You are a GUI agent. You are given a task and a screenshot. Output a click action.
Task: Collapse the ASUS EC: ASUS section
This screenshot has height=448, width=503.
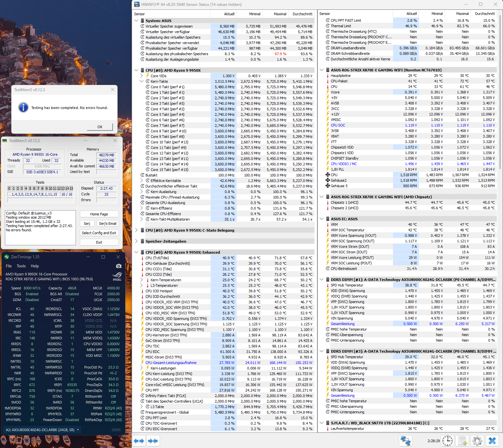(x=322, y=219)
